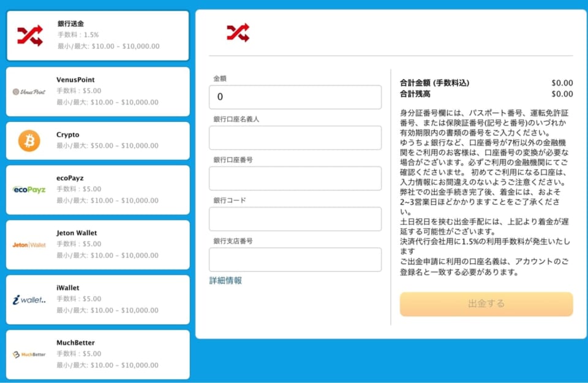The image size is (588, 383).
Task: Click the VenusPoint logo
Action: pyautogui.click(x=29, y=91)
